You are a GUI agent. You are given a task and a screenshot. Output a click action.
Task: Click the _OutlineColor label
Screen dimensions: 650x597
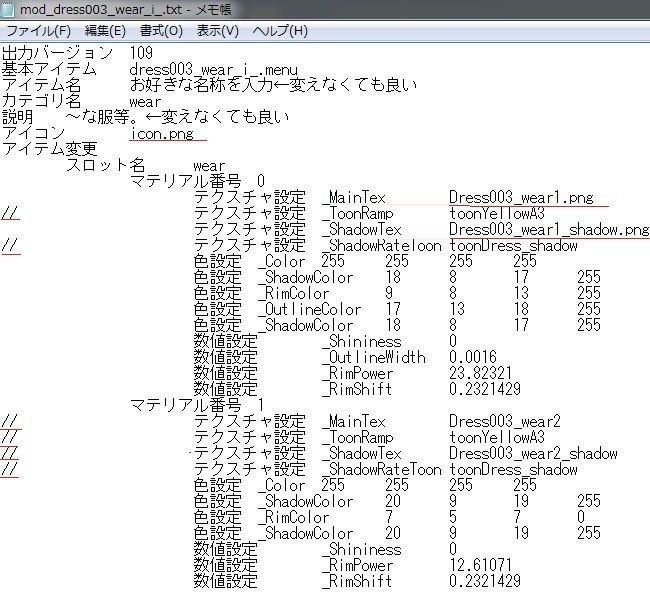(x=310, y=309)
